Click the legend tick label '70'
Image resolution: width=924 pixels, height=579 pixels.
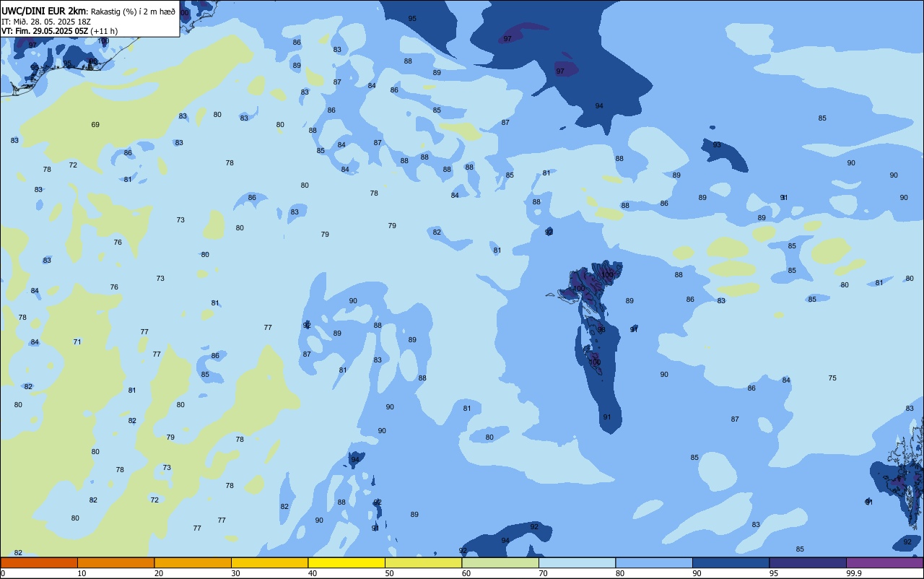tap(543, 573)
